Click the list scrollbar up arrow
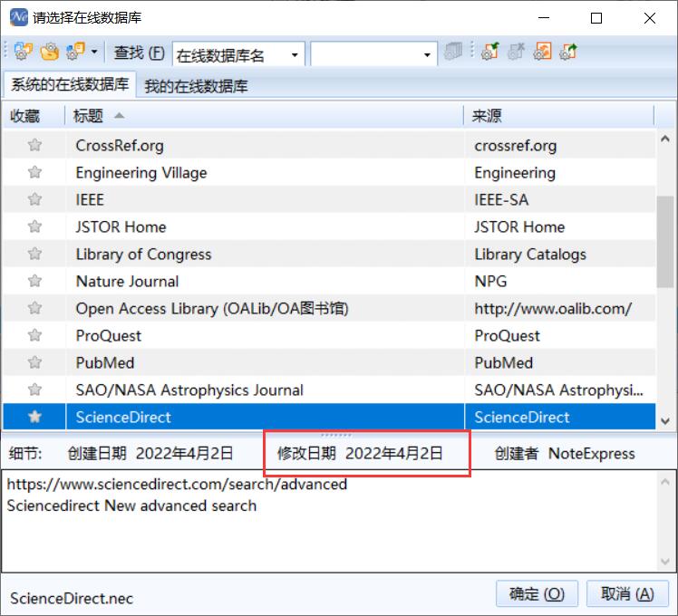Screen dimensions: 678x616 tap(665, 139)
